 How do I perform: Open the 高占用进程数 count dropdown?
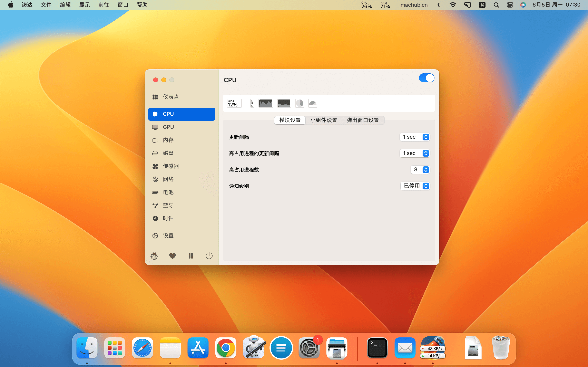[420, 169]
